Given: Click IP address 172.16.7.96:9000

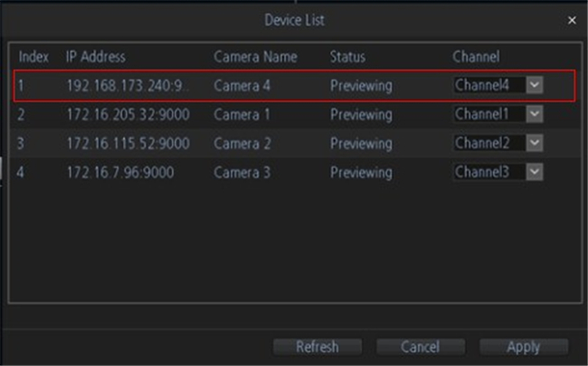Looking at the screenshot, I should tap(120, 173).
